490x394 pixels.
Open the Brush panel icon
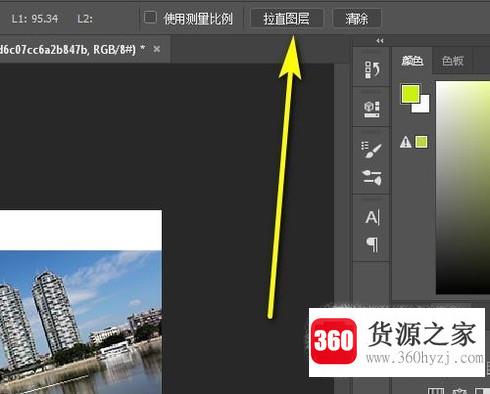pyautogui.click(x=372, y=150)
